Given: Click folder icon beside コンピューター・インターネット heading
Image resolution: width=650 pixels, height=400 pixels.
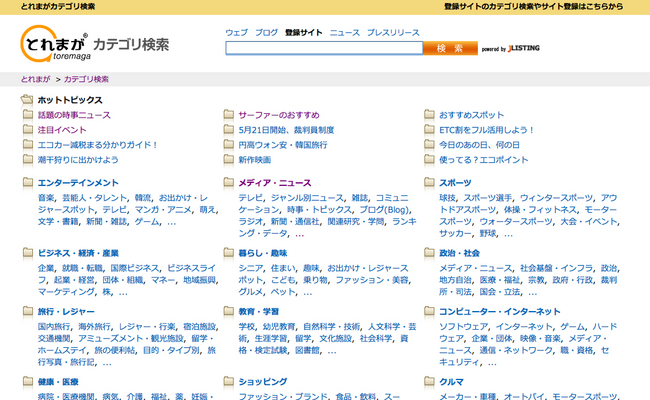Looking at the screenshot, I should (429, 311).
